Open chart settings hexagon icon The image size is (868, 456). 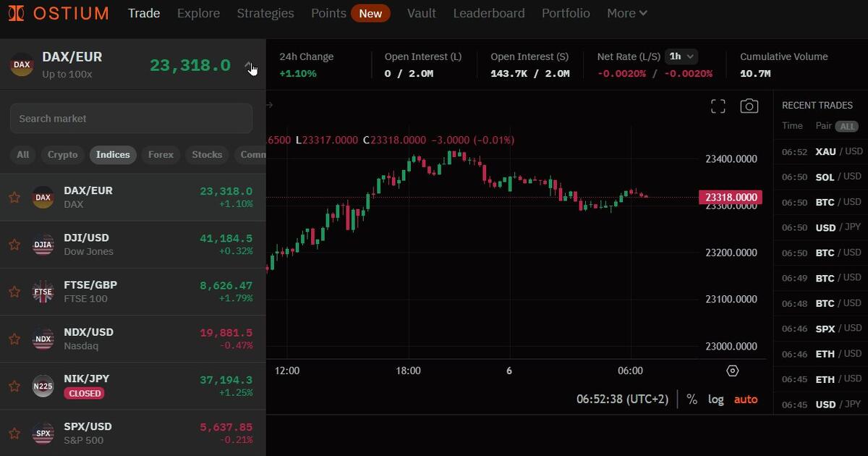[x=732, y=371]
